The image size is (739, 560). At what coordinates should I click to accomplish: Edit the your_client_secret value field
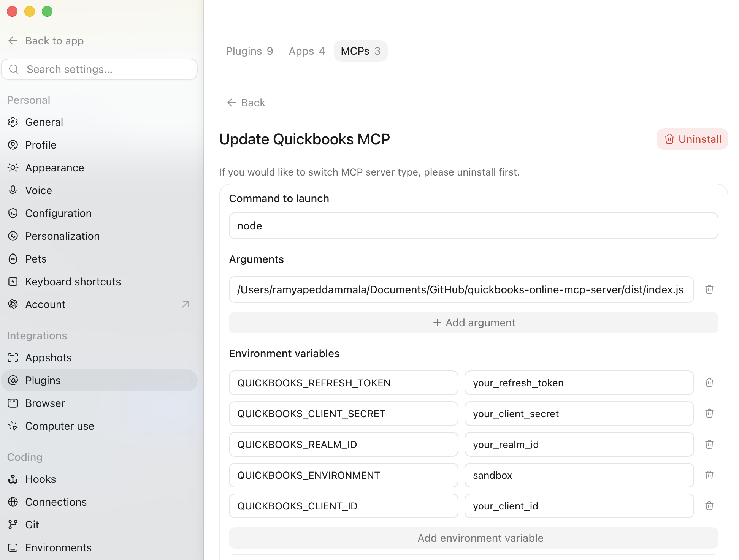click(579, 413)
